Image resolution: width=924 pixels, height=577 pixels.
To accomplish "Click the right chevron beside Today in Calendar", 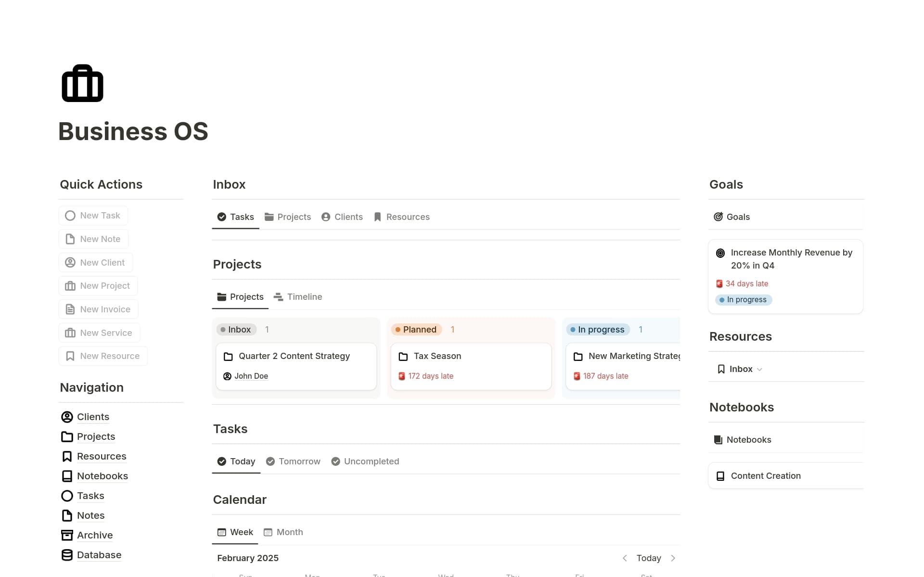I will click(x=673, y=558).
